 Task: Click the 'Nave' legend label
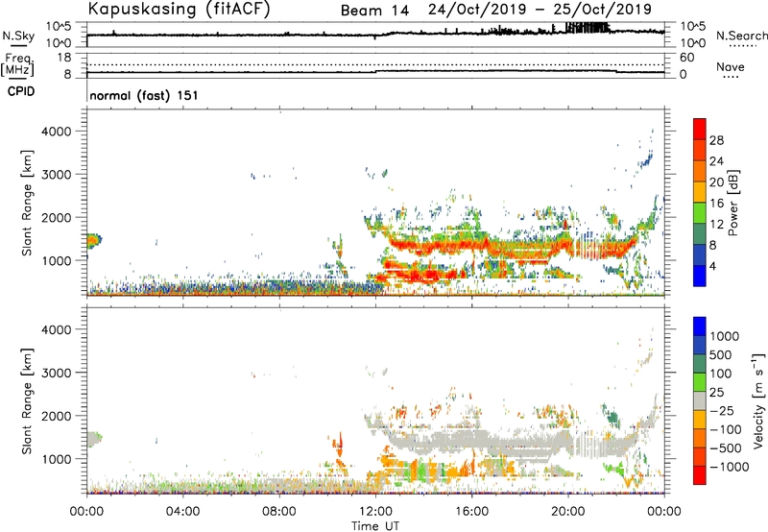[x=730, y=67]
